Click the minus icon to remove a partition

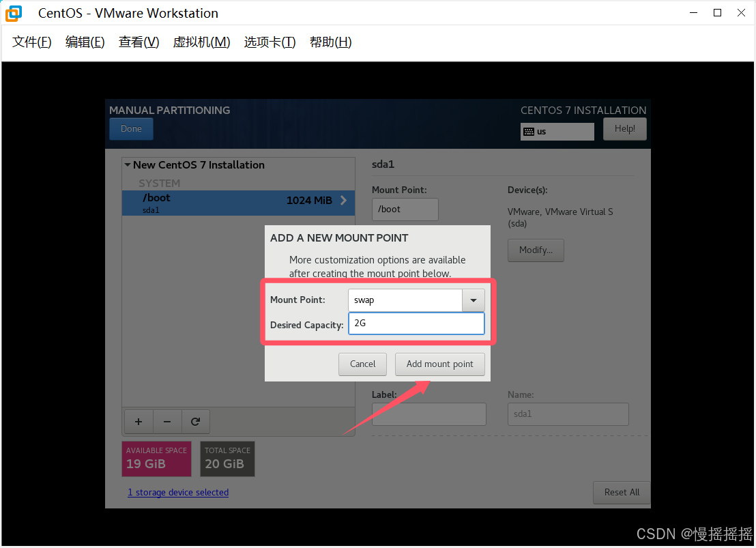click(167, 421)
